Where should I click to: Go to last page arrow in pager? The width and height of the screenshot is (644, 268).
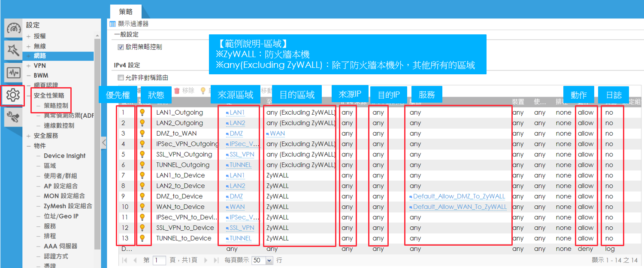tap(216, 260)
